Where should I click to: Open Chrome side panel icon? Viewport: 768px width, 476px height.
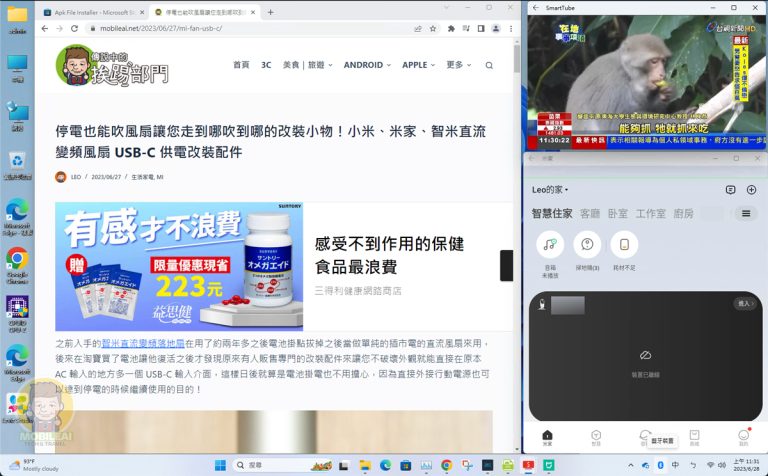481,29
